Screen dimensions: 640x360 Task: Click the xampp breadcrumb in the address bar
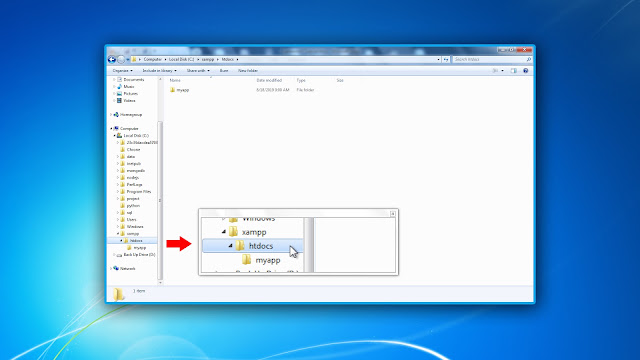pos(208,60)
